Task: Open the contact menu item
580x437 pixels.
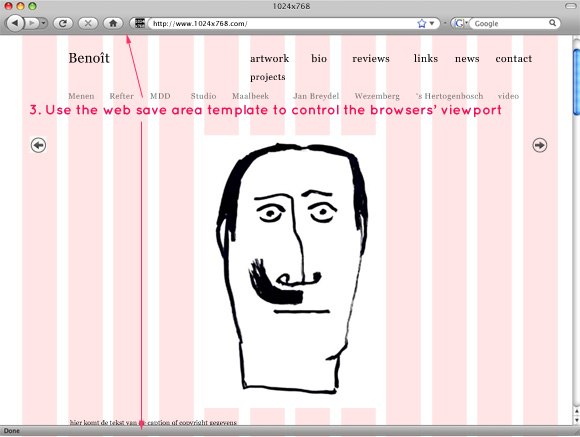Action: click(513, 58)
